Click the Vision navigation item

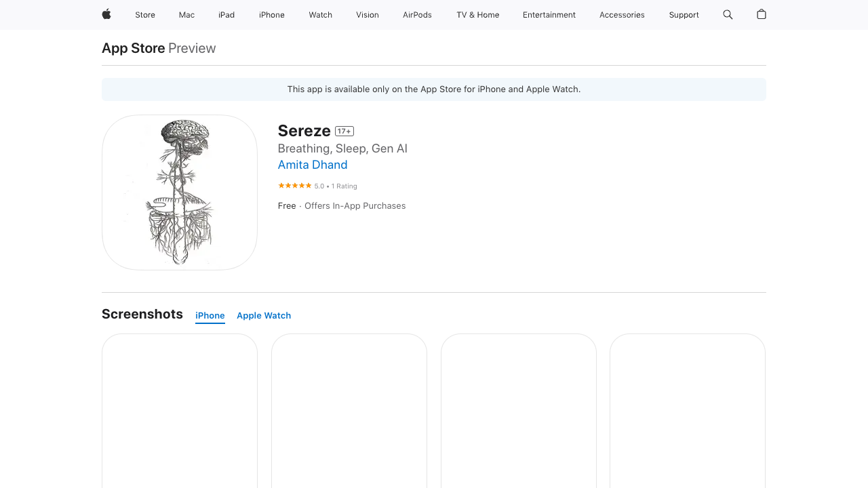point(367,14)
